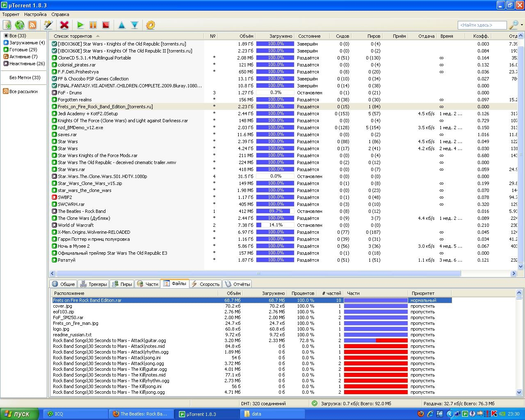The image size is (525, 420).
Task: Open the Торрент menu
Action: [11, 14]
